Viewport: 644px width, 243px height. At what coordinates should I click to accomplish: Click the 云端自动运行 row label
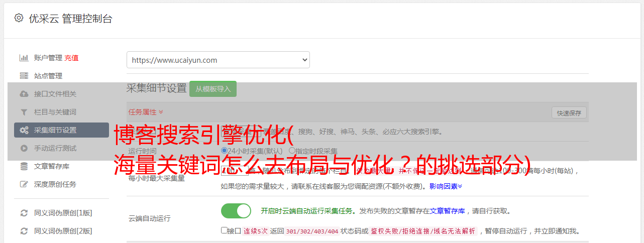coord(149,218)
